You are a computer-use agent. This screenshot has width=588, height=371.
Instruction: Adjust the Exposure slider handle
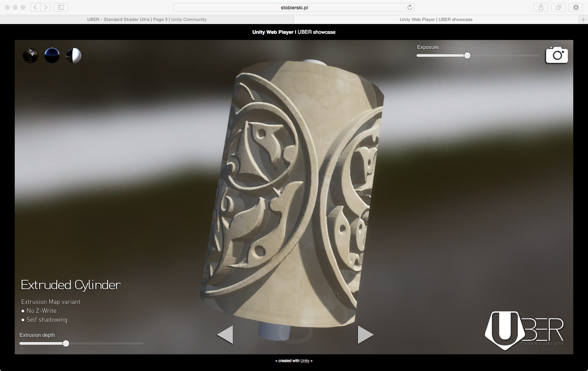pyautogui.click(x=467, y=55)
